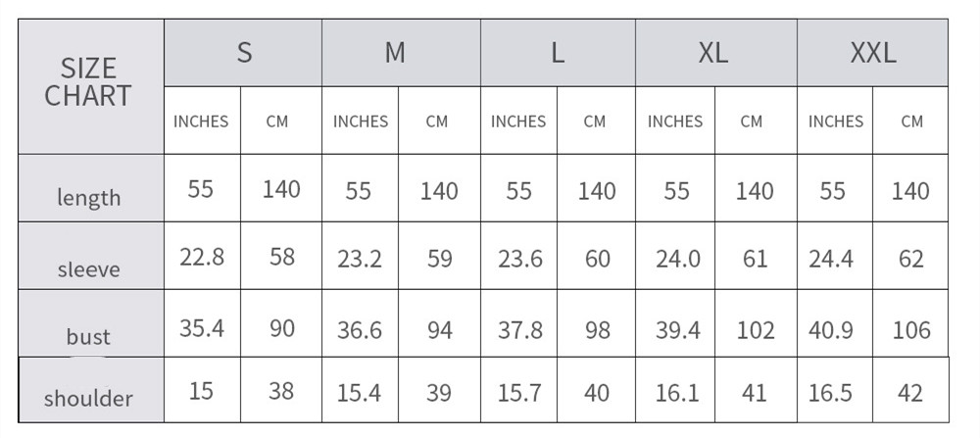
Task: Click the bust row label
Action: pos(91,323)
